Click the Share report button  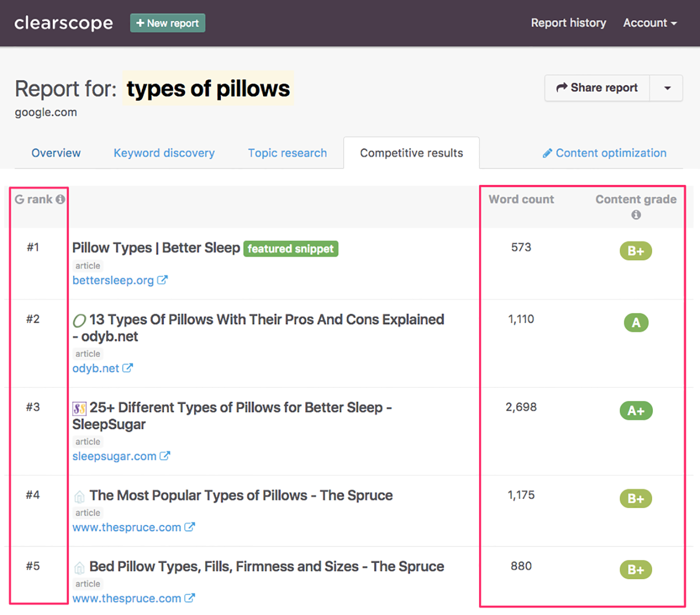(597, 88)
